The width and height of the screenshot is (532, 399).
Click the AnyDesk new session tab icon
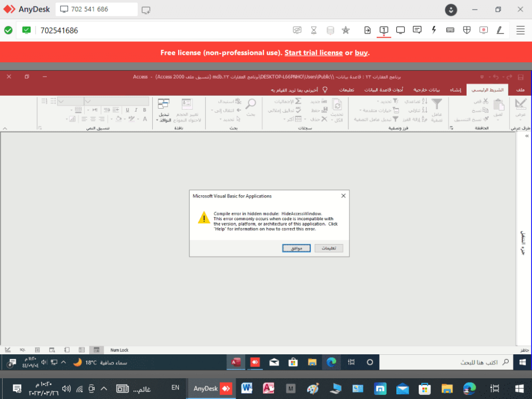[146, 10]
